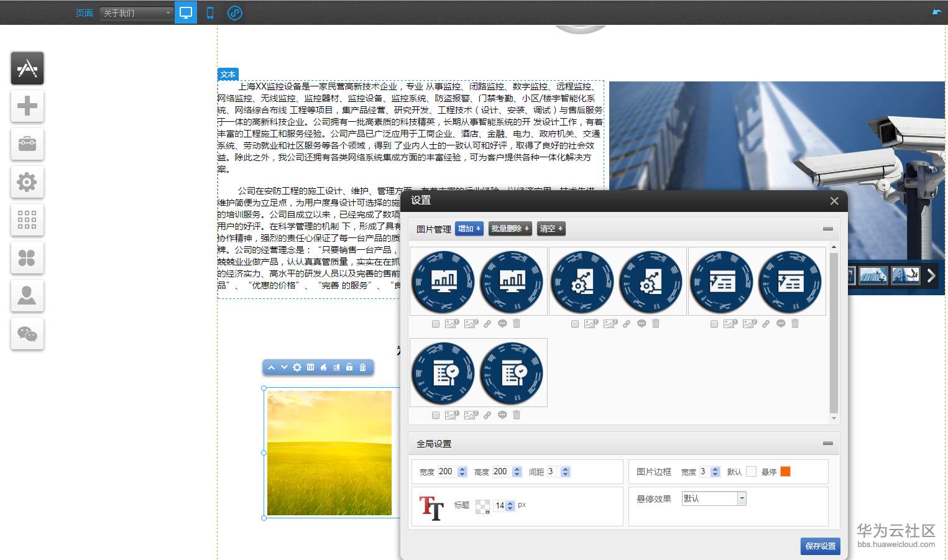Click the circular swirl icon in the top bar
Screen dimensions: 948x560
pos(234,12)
